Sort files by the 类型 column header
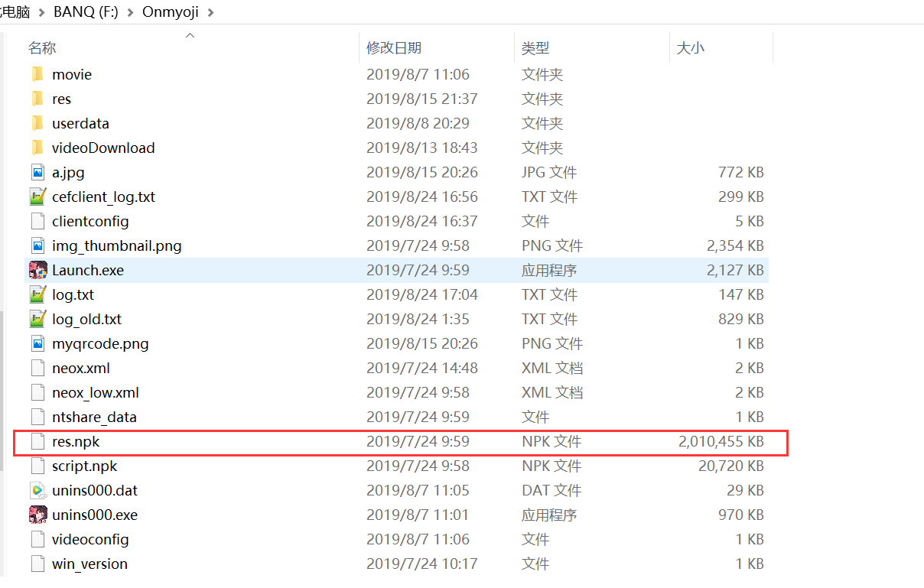This screenshot has height=588, width=924. (535, 47)
